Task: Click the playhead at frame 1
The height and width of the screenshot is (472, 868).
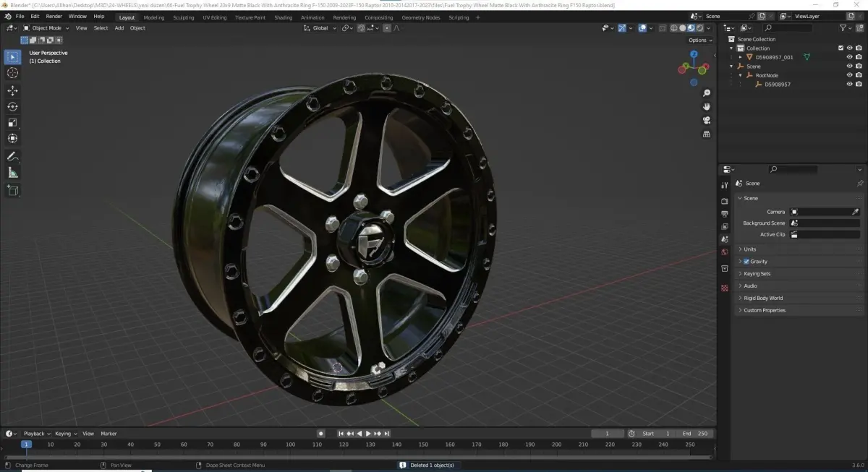Action: (x=26, y=445)
